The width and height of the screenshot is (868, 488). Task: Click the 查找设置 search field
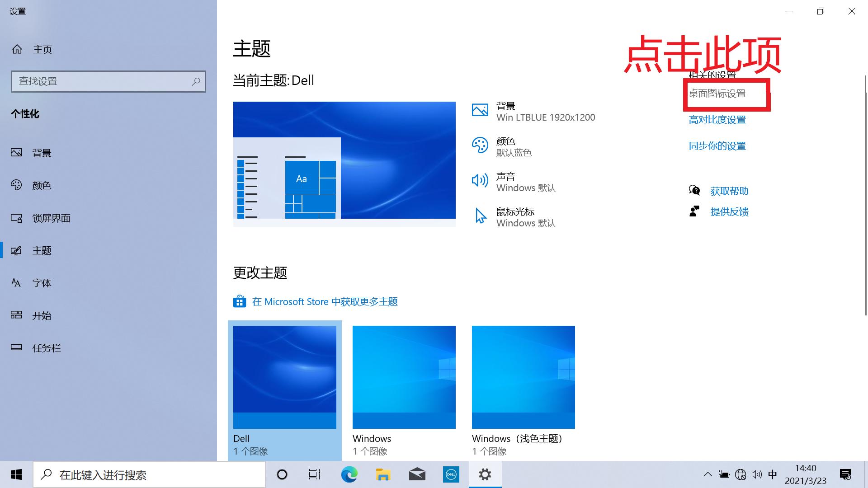108,81
